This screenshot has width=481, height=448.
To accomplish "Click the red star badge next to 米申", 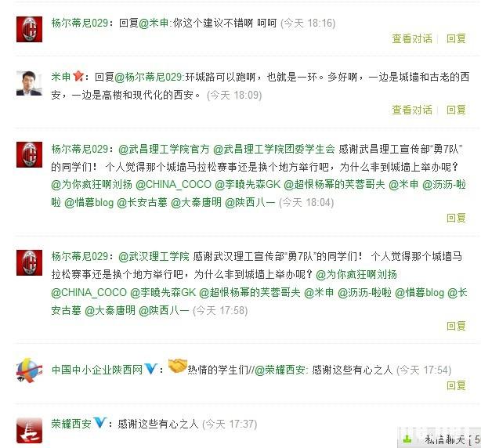I will [78, 76].
